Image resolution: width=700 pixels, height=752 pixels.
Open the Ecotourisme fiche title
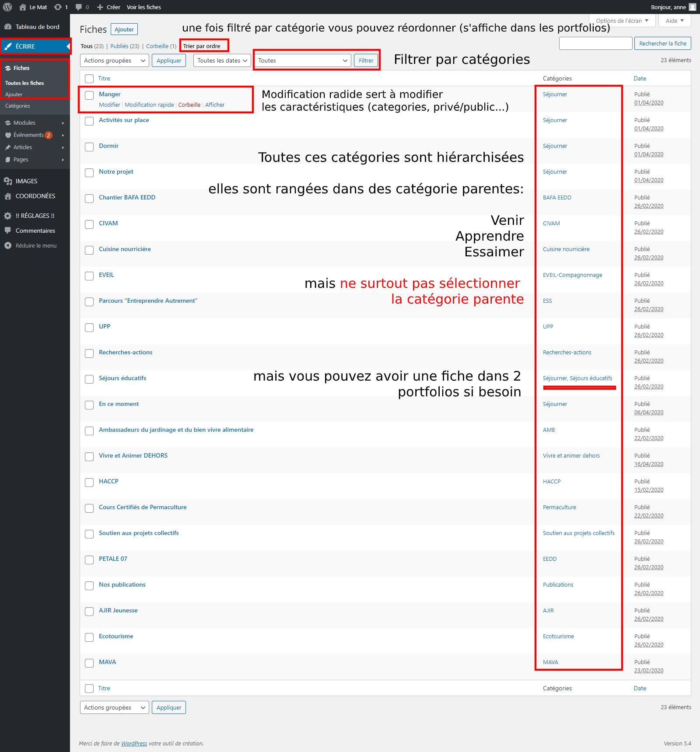tap(116, 637)
